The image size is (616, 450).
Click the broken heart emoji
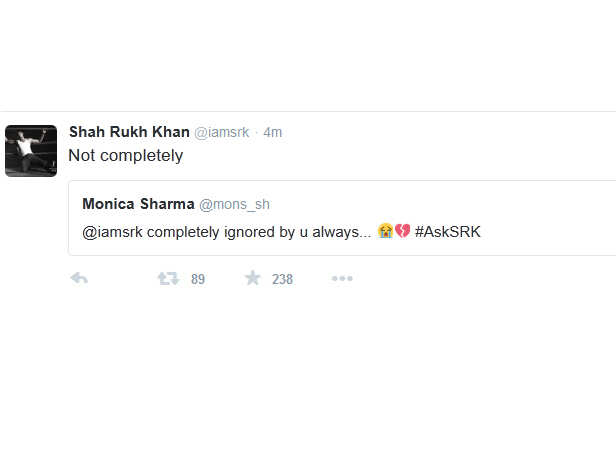pos(402,231)
